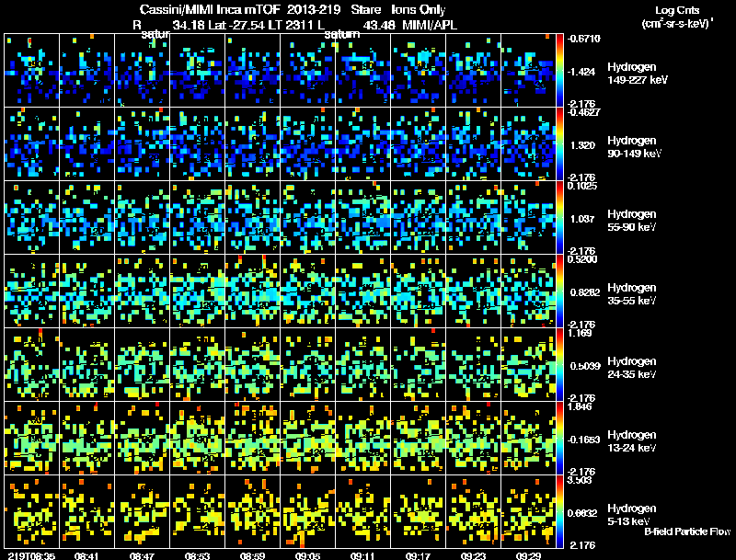This screenshot has width=736, height=560.
Task: Click the Hydrogen 90-149 keV label
Action: [634, 147]
